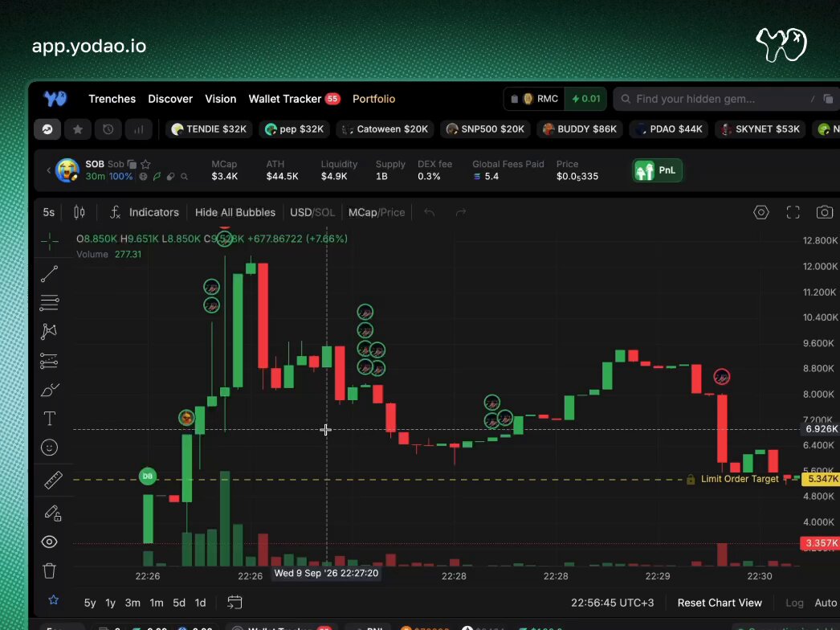Set chart range to 5y
This screenshot has height=630, width=840.
90,603
